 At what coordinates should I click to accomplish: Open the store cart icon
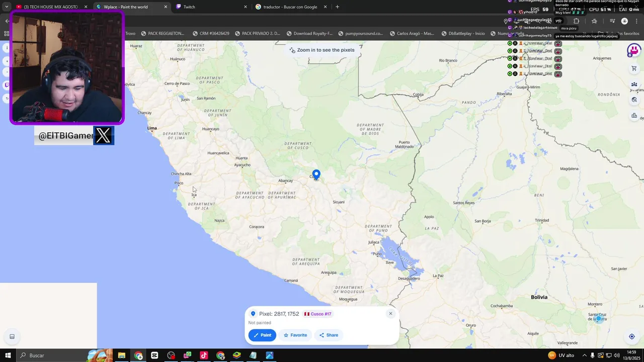coord(634,68)
